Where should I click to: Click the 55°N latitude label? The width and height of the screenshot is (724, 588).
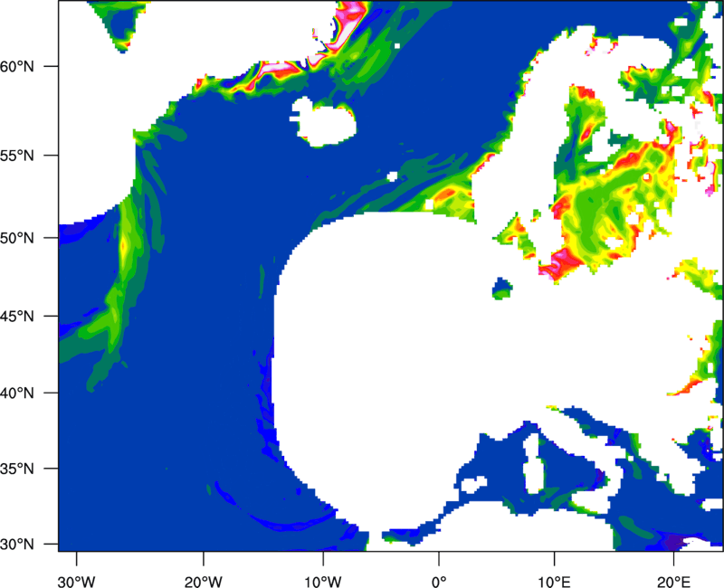click(17, 156)
